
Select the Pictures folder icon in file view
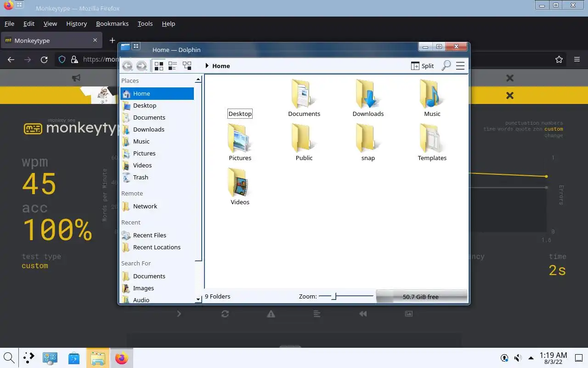[239, 138]
